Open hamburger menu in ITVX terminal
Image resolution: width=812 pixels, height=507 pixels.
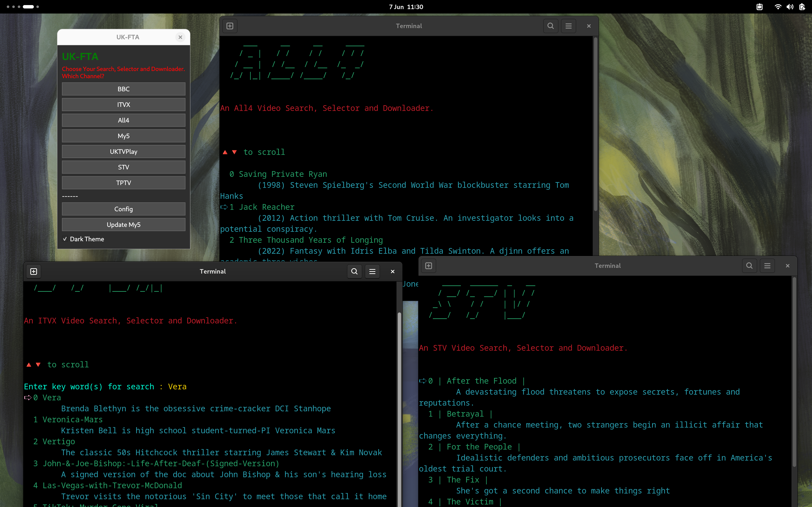coord(372,271)
